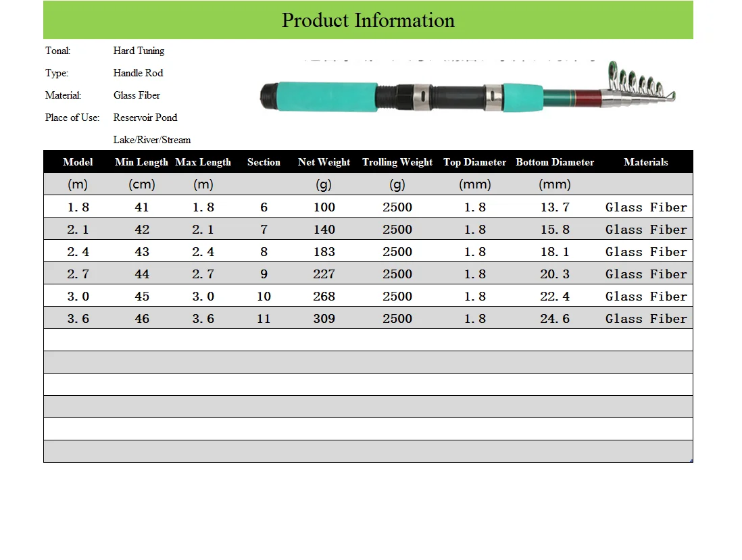742x560 pixels.
Task: Select min length cell '44'
Action: [x=142, y=274]
